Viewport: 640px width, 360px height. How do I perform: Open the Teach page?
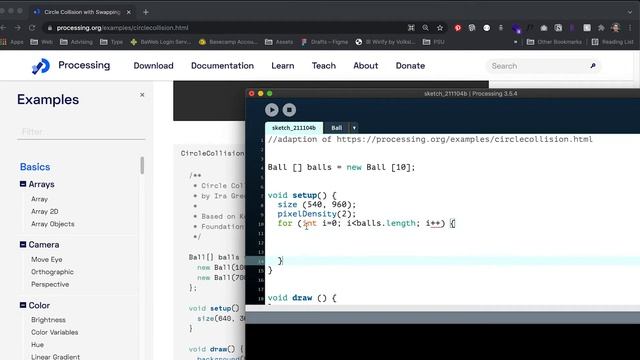[x=324, y=66]
